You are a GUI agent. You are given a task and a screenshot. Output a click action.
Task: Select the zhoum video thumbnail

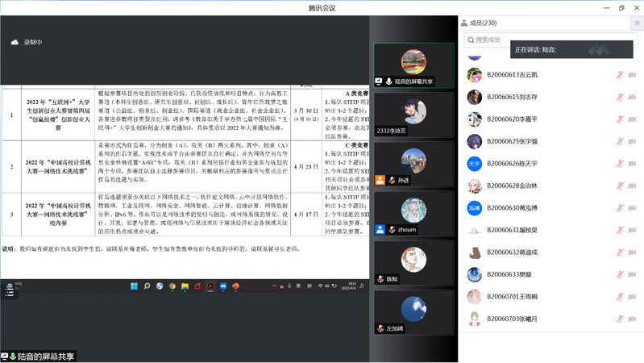(x=413, y=212)
